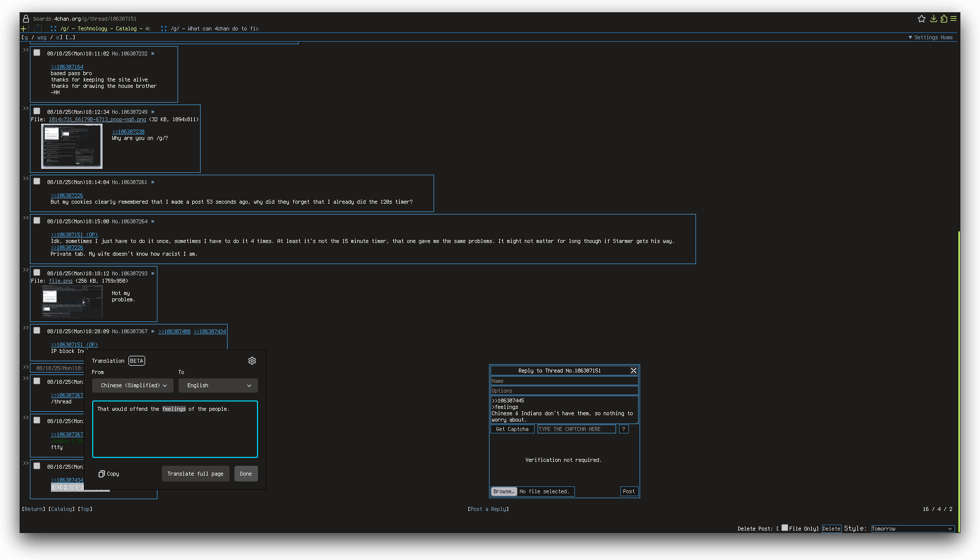The width and height of the screenshot is (980, 560).
Task: Tick checkbox for post No.106307264
Action: (37, 221)
